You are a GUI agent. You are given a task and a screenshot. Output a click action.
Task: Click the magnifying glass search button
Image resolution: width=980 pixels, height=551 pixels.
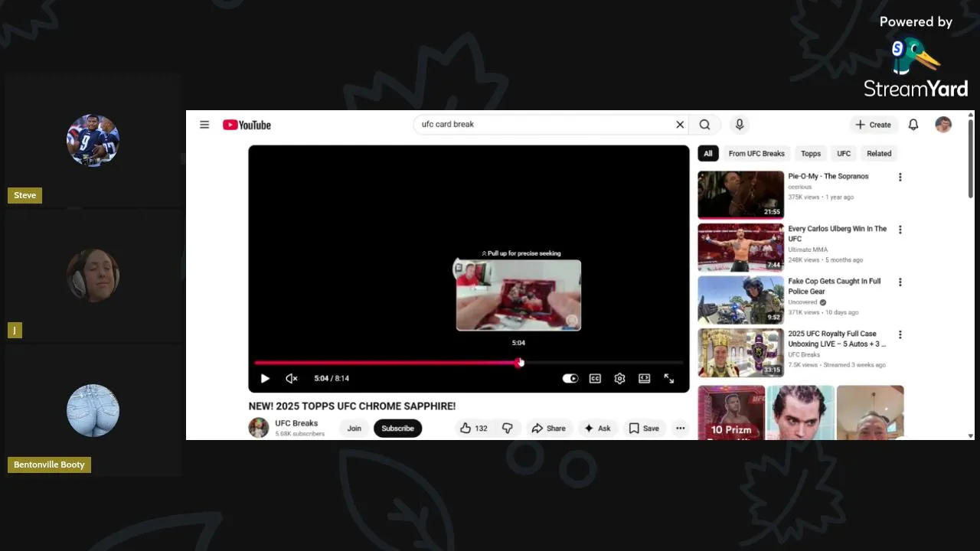704,125
